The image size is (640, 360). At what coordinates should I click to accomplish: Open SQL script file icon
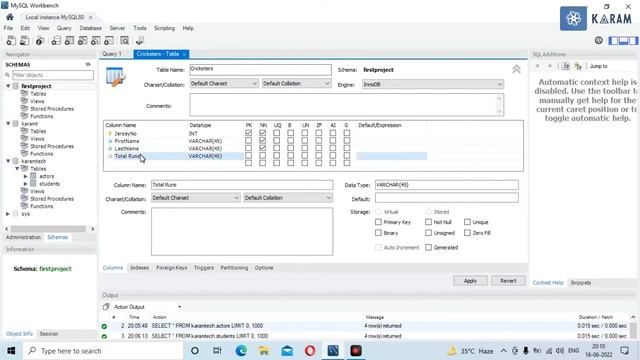click(24, 40)
